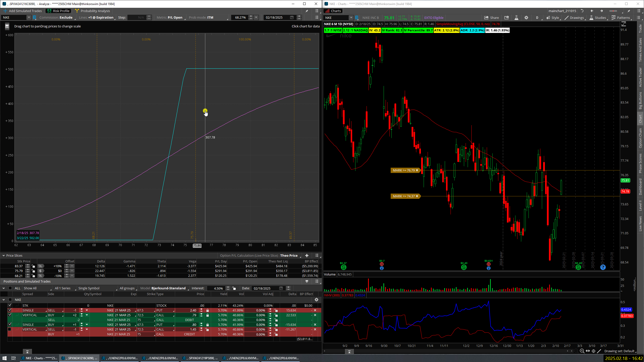Click gear icon in NKE positions row
The height and width of the screenshot is (362, 644).
click(x=316, y=300)
